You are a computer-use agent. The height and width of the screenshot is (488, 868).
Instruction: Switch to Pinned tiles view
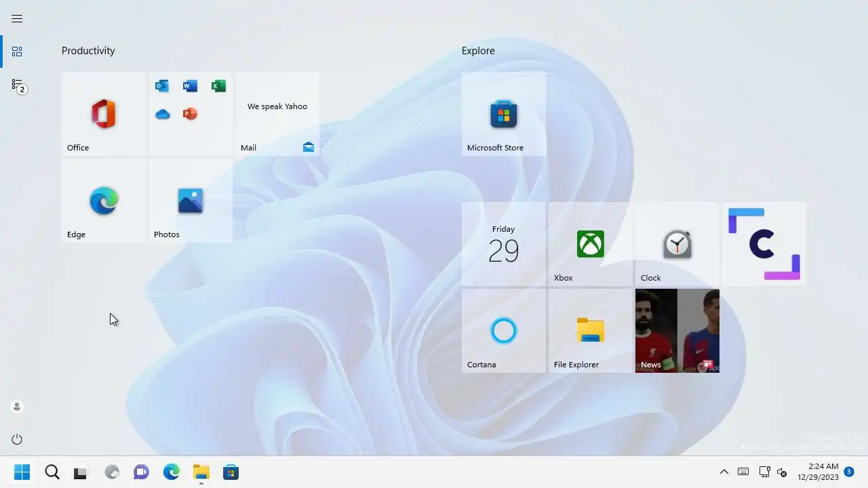(x=17, y=52)
